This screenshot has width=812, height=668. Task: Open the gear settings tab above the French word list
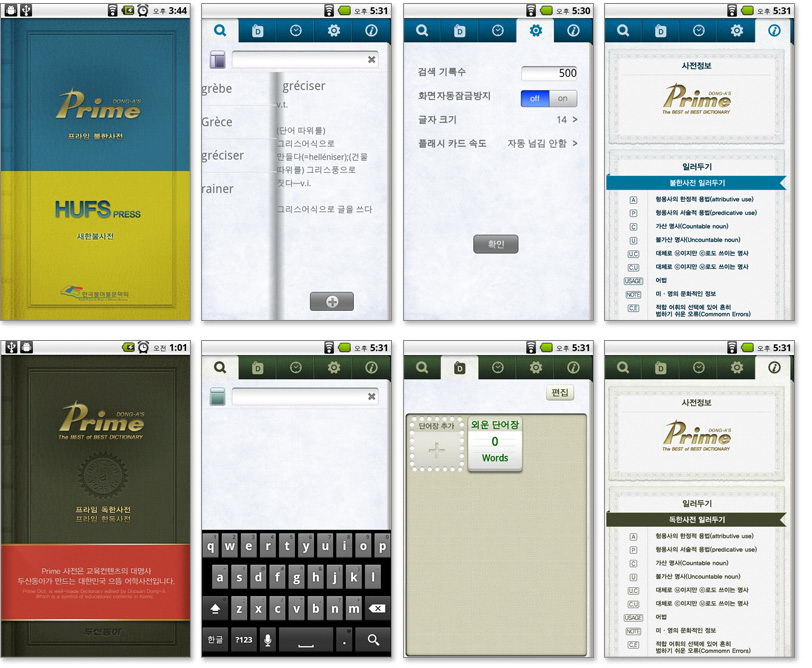[334, 31]
